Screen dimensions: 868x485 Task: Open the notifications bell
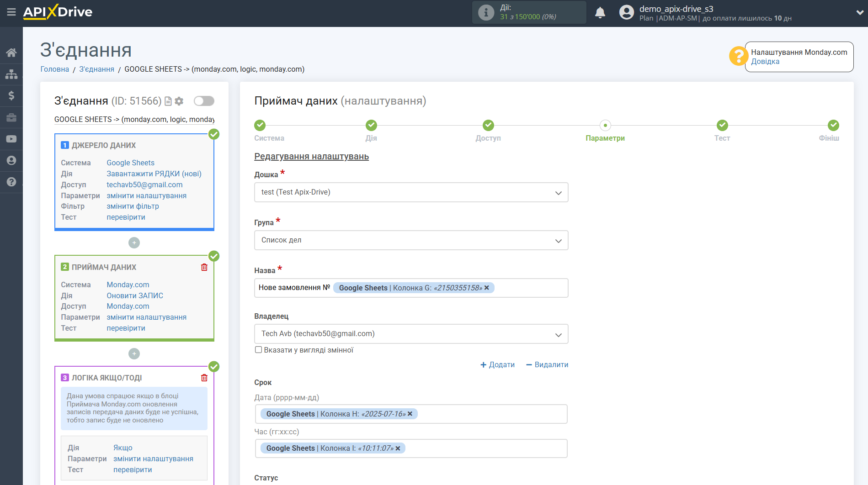tap(600, 12)
